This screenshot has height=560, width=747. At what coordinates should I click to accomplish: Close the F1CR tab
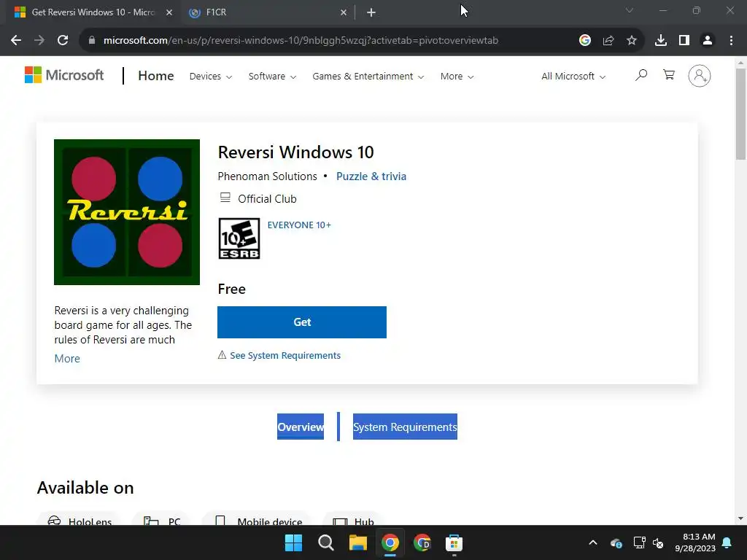(x=344, y=13)
